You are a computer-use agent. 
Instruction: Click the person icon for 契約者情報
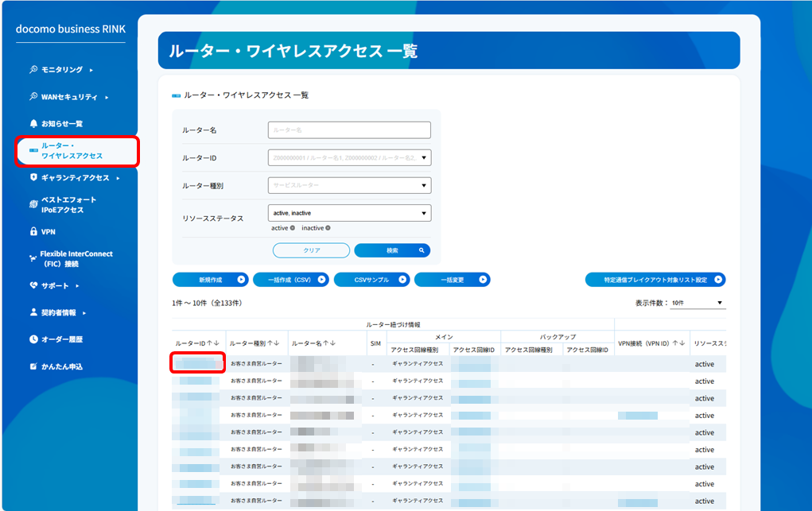click(33, 312)
